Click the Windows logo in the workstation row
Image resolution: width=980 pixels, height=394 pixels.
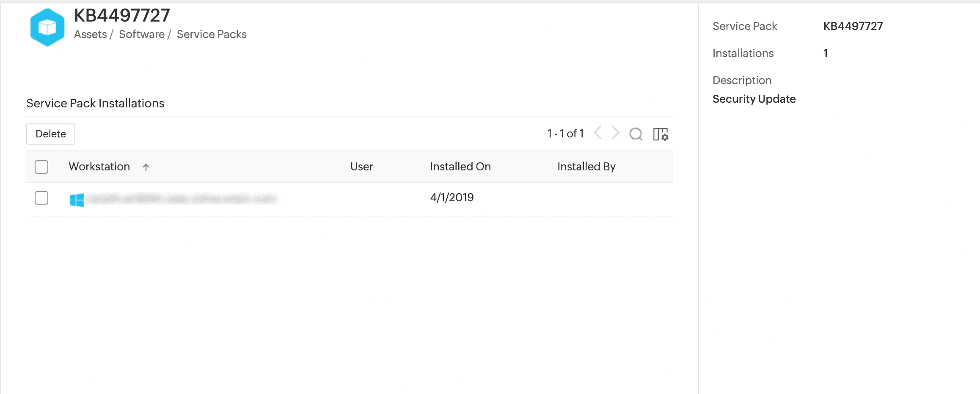point(77,200)
